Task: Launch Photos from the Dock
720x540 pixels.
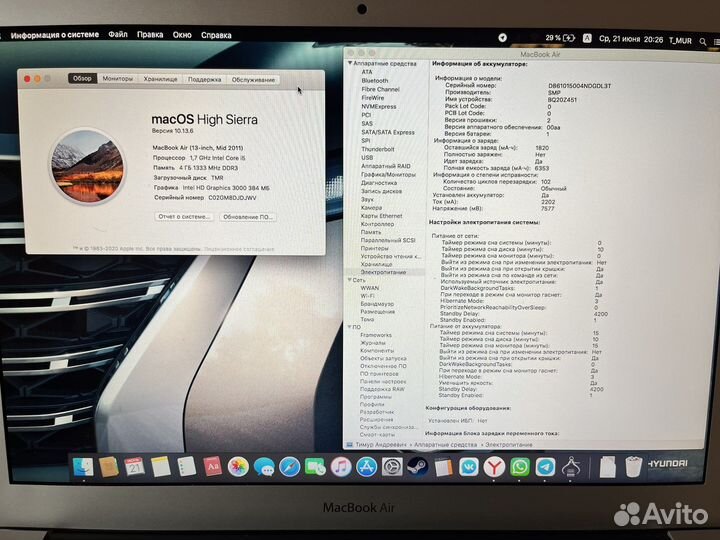Action: pos(238,467)
